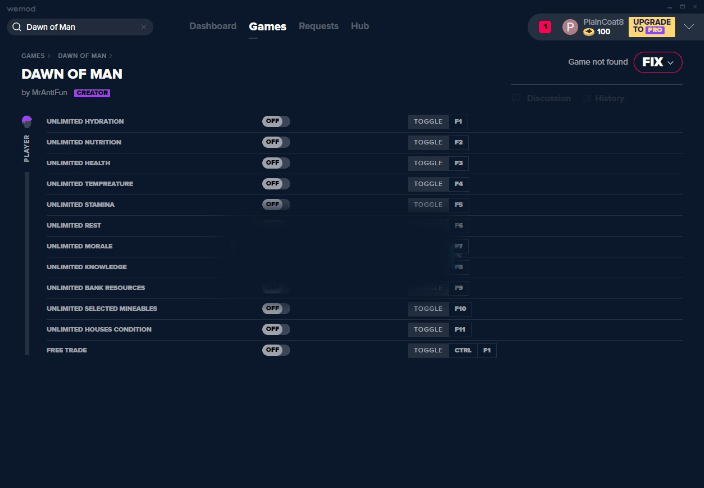Viewport: 704px width, 488px height.
Task: Edit the F11 hotkey box
Action: tap(460, 330)
